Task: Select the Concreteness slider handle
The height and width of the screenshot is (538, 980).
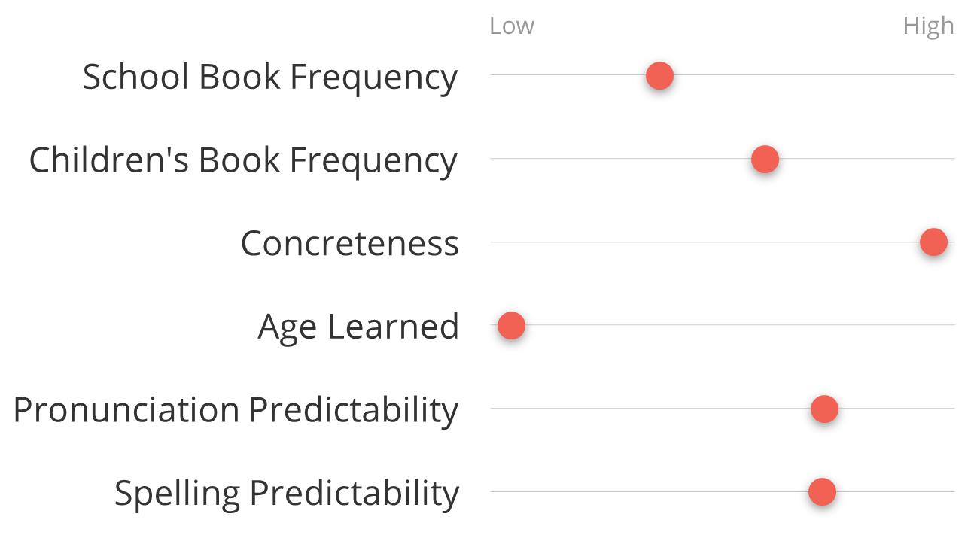Action: click(x=933, y=243)
